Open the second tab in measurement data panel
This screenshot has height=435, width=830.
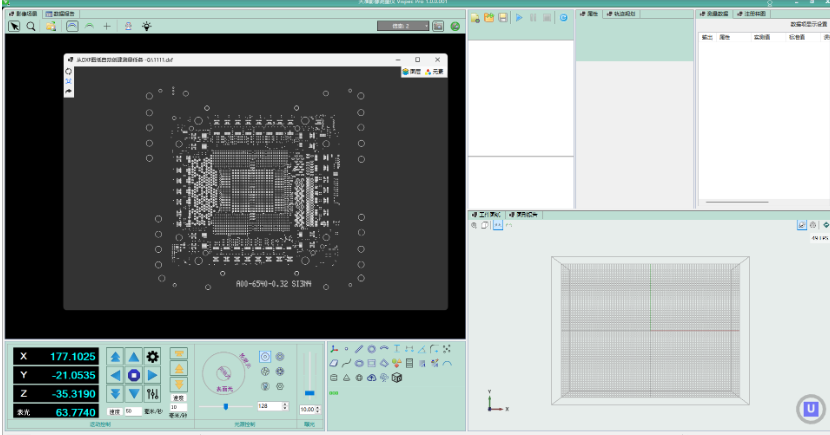coord(752,14)
